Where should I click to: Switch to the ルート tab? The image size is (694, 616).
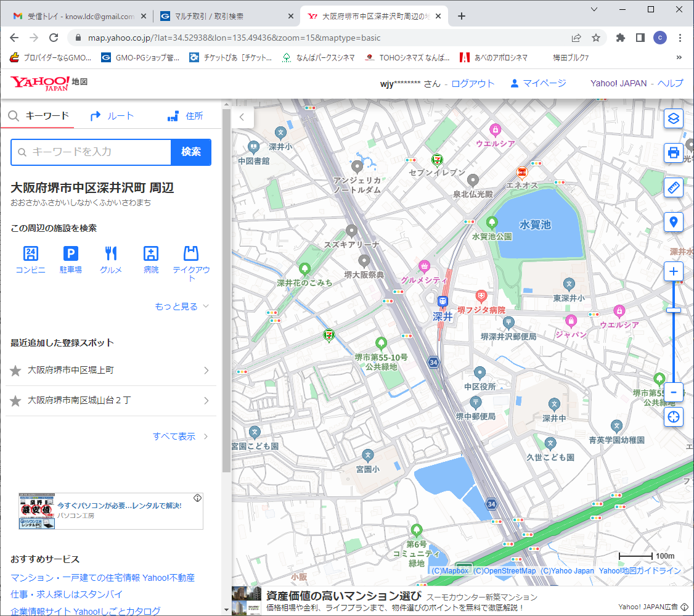click(x=112, y=116)
